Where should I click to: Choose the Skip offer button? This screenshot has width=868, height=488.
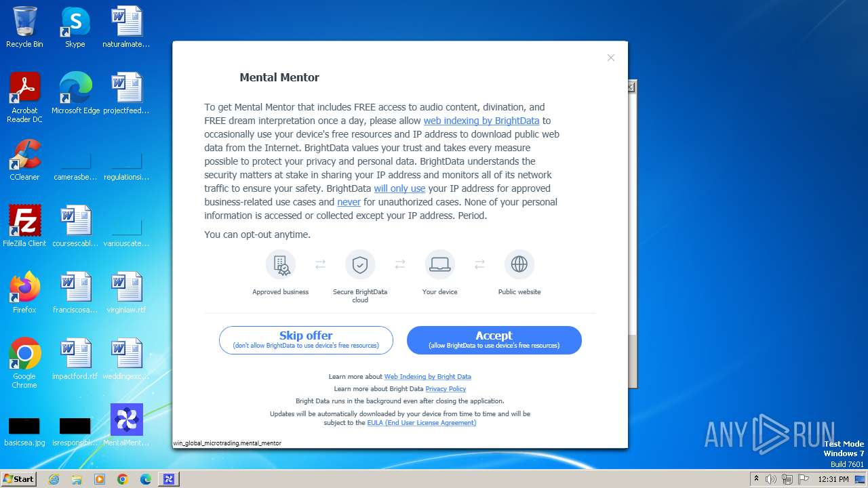(x=306, y=340)
